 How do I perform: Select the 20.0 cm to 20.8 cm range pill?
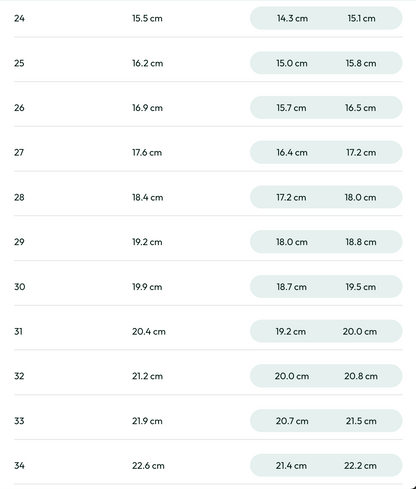click(326, 376)
